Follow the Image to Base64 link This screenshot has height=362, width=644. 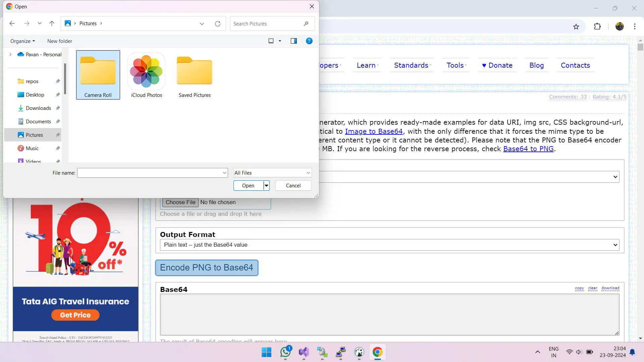(x=374, y=131)
